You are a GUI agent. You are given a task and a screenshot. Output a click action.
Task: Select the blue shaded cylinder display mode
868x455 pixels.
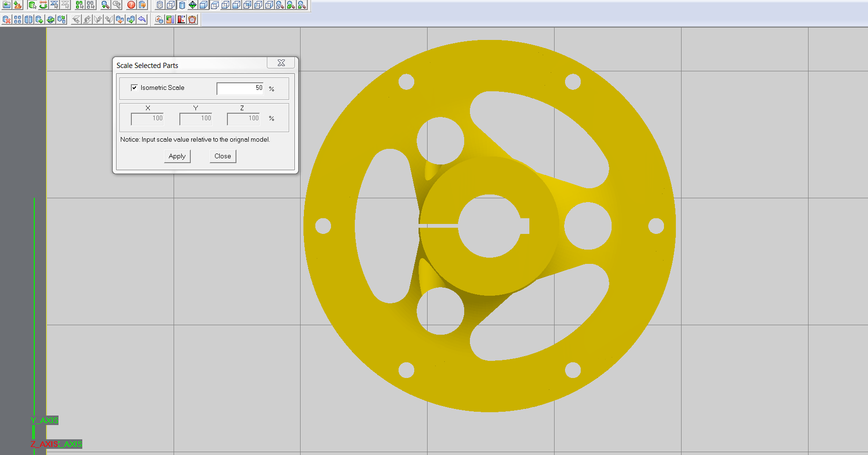point(182,5)
